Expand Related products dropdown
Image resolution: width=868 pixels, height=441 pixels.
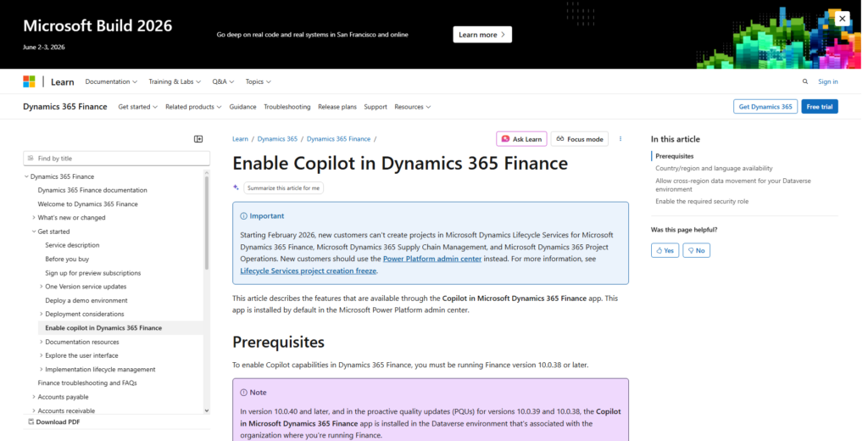tap(193, 107)
